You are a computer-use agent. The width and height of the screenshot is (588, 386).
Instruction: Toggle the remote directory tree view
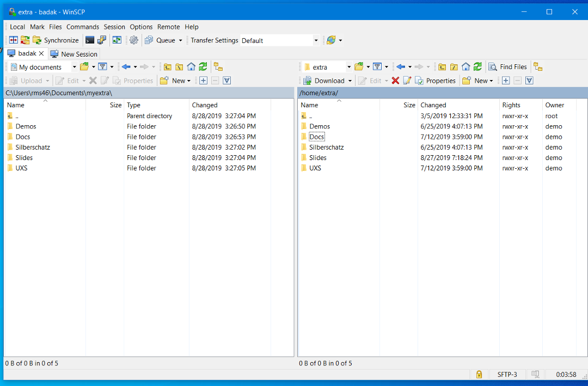tap(537, 67)
